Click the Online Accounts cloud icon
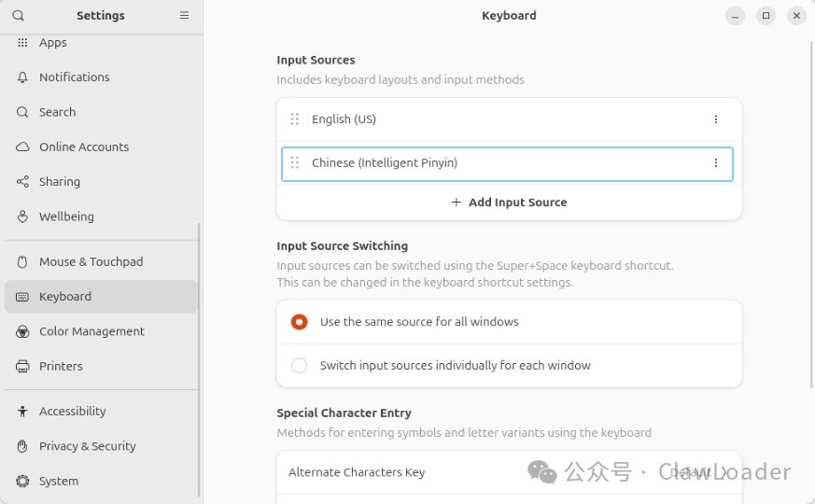Viewport: 815px width, 504px height. pos(22,147)
